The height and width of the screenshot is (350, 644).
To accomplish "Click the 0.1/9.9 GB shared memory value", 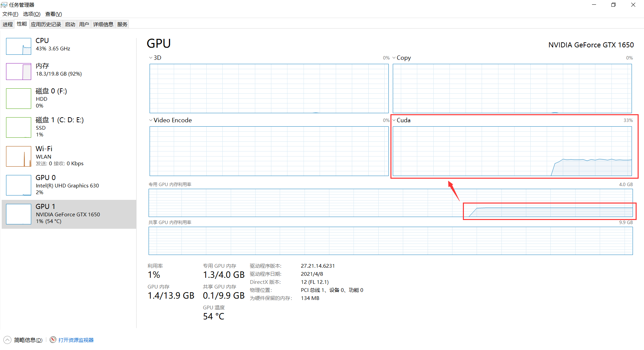I will pos(224,296).
